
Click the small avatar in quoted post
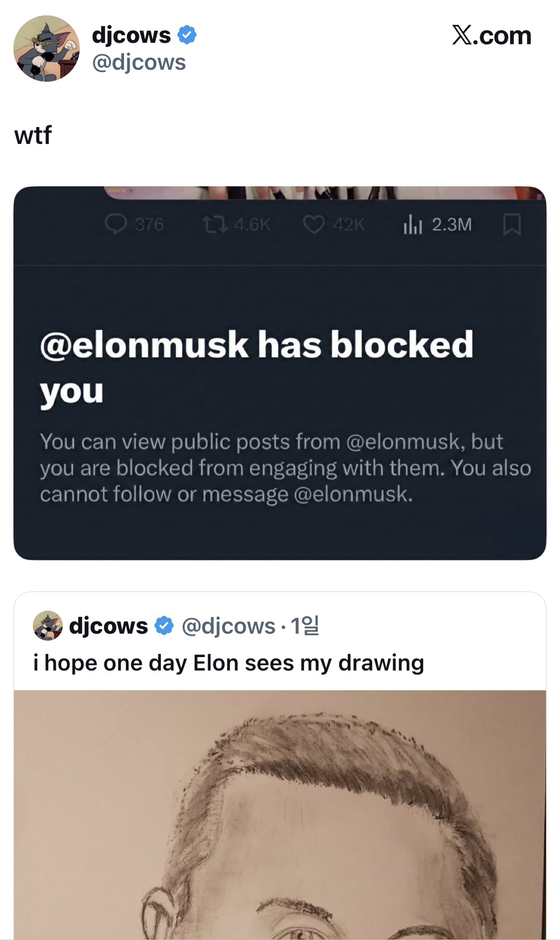click(x=48, y=625)
